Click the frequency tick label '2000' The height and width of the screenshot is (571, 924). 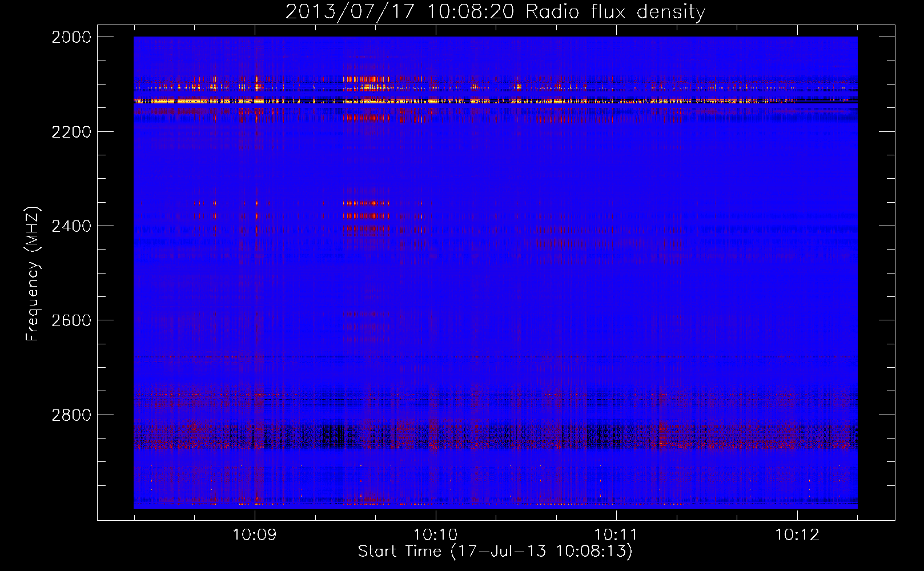(71, 37)
